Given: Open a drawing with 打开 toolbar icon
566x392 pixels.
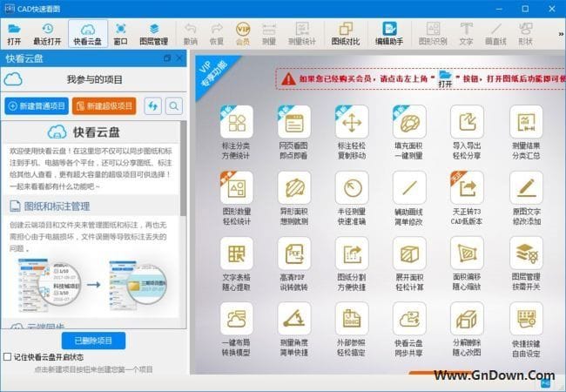Looking at the screenshot, I should coord(14,34).
